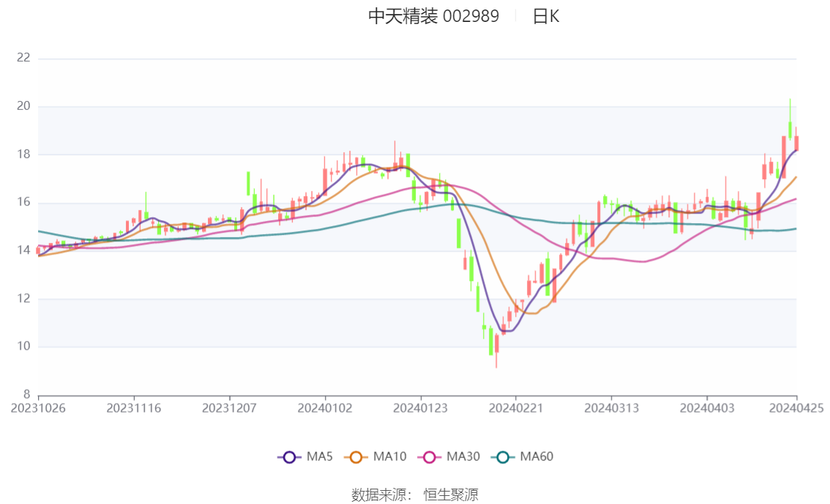The width and height of the screenshot is (830, 504).
Task: Click the 20240221 date axis marker
Action: [515, 408]
